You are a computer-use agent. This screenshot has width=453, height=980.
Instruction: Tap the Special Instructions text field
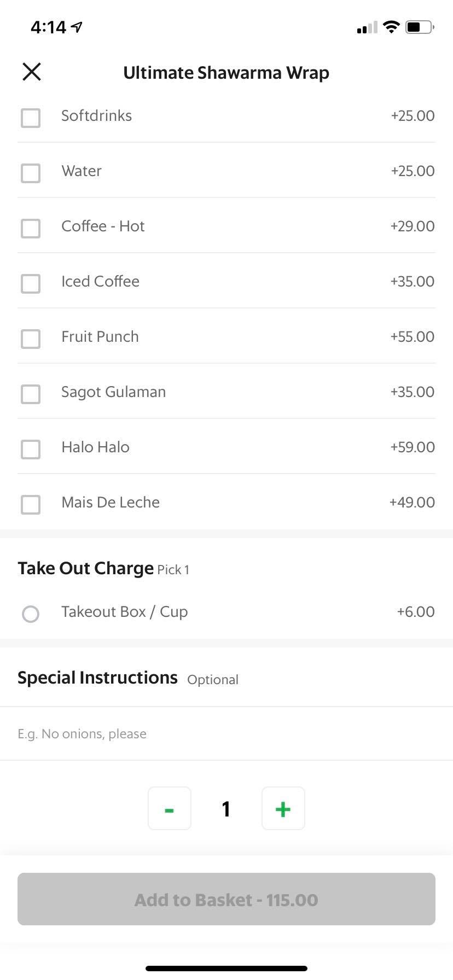(226, 733)
